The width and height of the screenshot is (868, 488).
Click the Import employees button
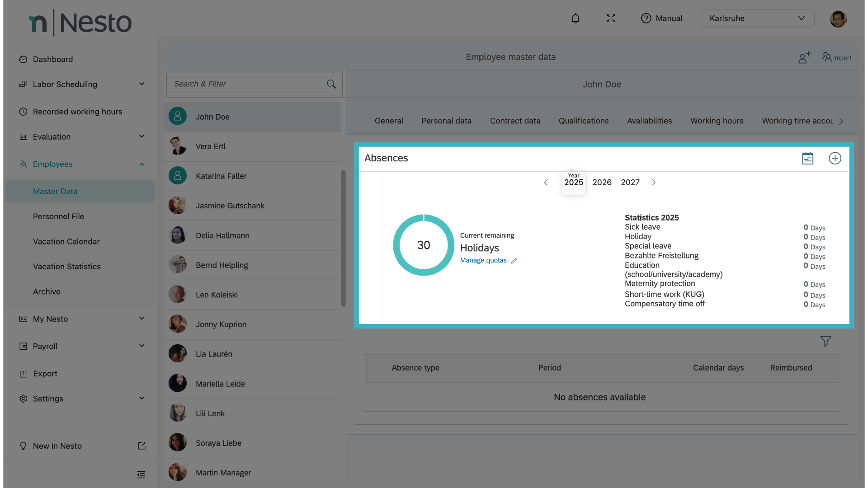837,57
